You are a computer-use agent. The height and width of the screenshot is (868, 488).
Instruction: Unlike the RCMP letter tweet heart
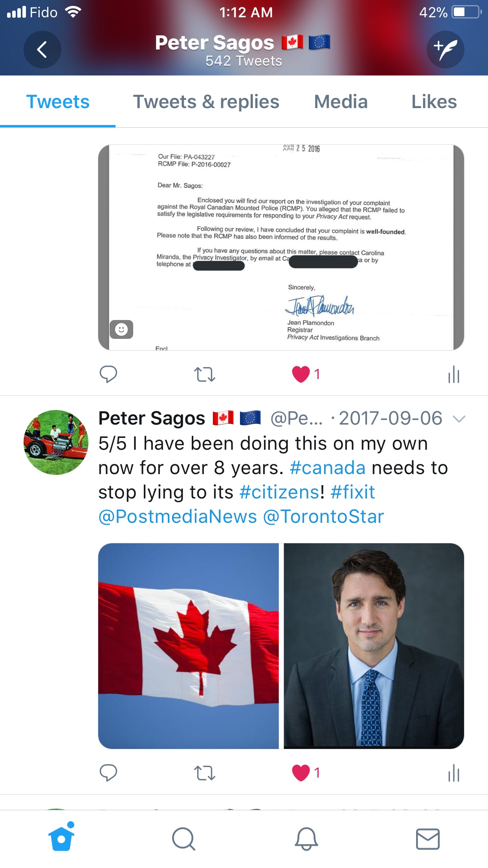301,374
